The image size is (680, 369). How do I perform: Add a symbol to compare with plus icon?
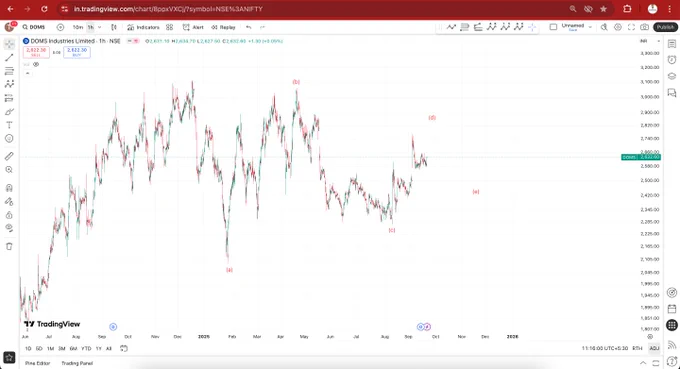[60, 27]
